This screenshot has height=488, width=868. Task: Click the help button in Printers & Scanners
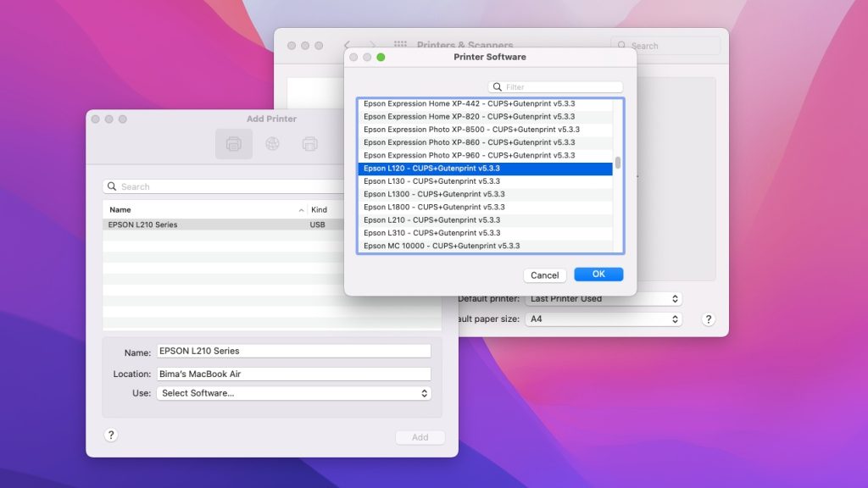[x=708, y=319]
